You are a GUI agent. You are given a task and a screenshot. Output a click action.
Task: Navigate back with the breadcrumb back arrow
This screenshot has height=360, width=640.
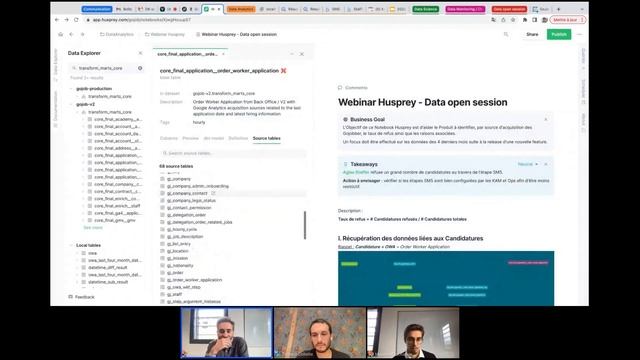click(71, 34)
